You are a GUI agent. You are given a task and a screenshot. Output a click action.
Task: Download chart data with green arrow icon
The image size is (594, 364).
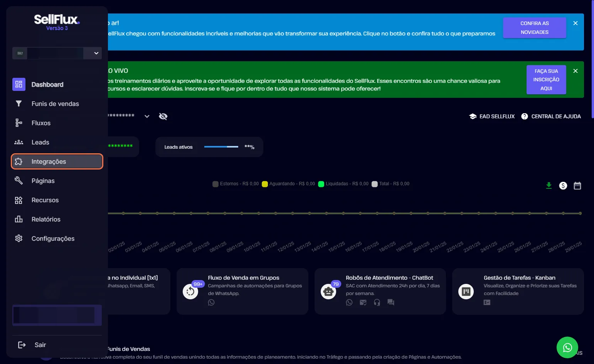(549, 186)
